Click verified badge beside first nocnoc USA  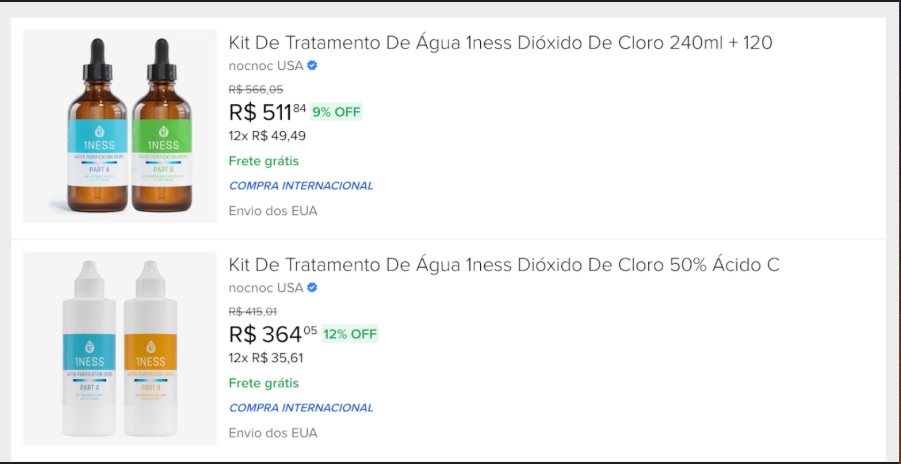coord(312,66)
